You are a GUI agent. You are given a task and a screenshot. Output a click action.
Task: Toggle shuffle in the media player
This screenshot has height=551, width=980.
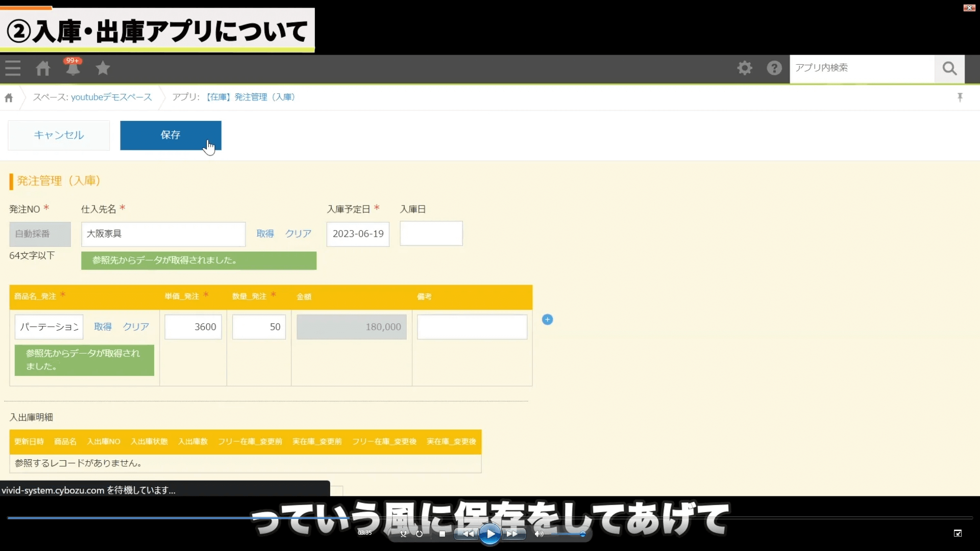(403, 534)
